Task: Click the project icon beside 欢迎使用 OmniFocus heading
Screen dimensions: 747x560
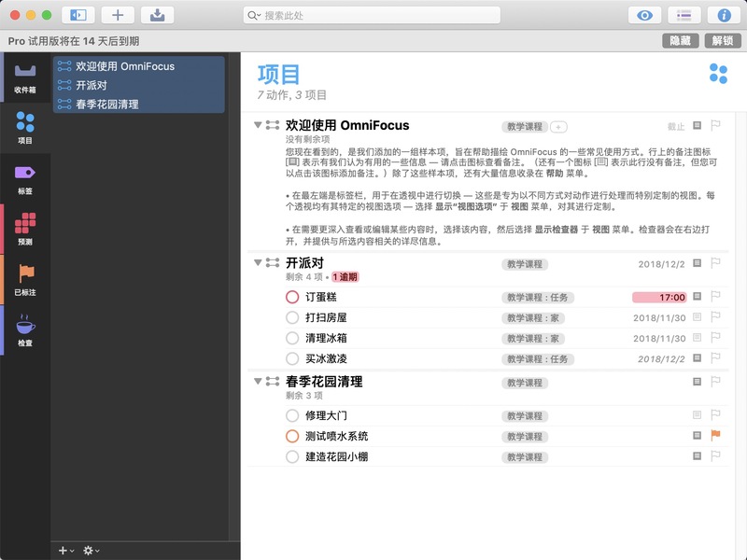Action: tap(273, 125)
